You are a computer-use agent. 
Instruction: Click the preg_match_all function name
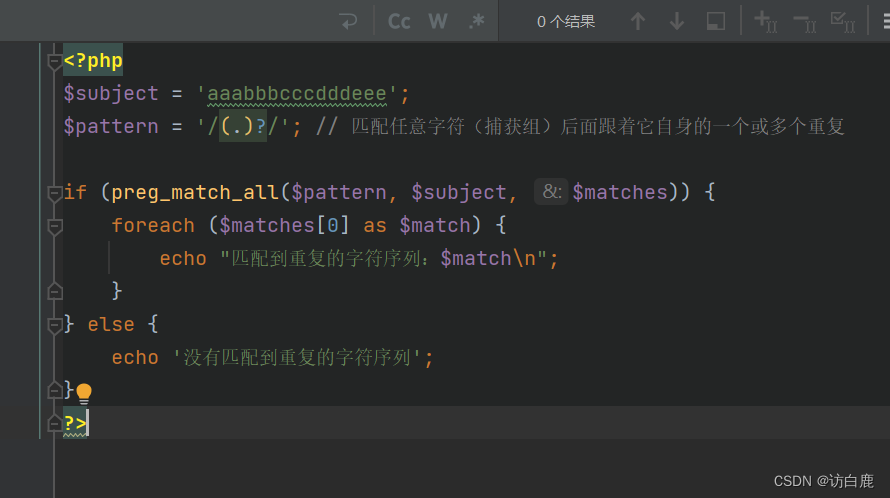coord(195,192)
